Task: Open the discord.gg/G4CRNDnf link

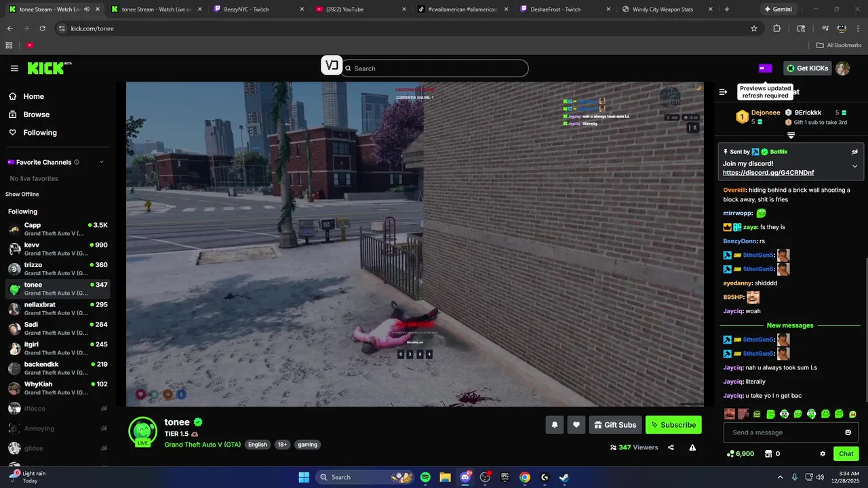Action: pyautogui.click(x=768, y=173)
